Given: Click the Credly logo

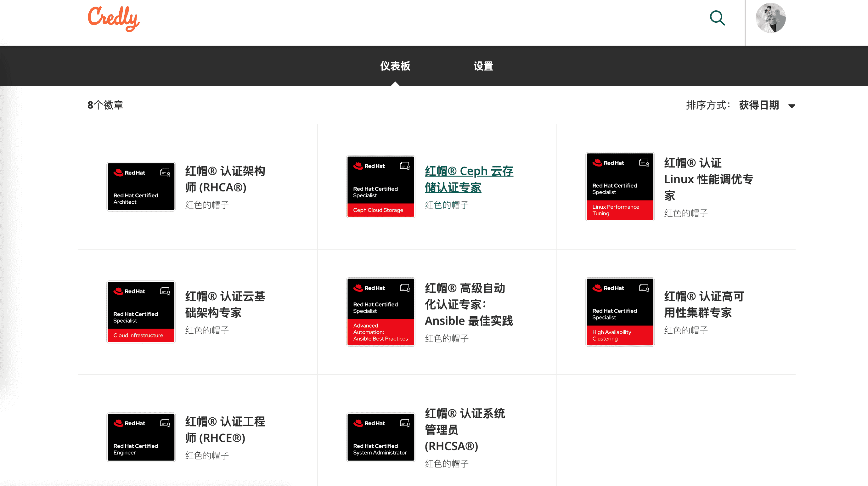Looking at the screenshot, I should click(x=114, y=19).
